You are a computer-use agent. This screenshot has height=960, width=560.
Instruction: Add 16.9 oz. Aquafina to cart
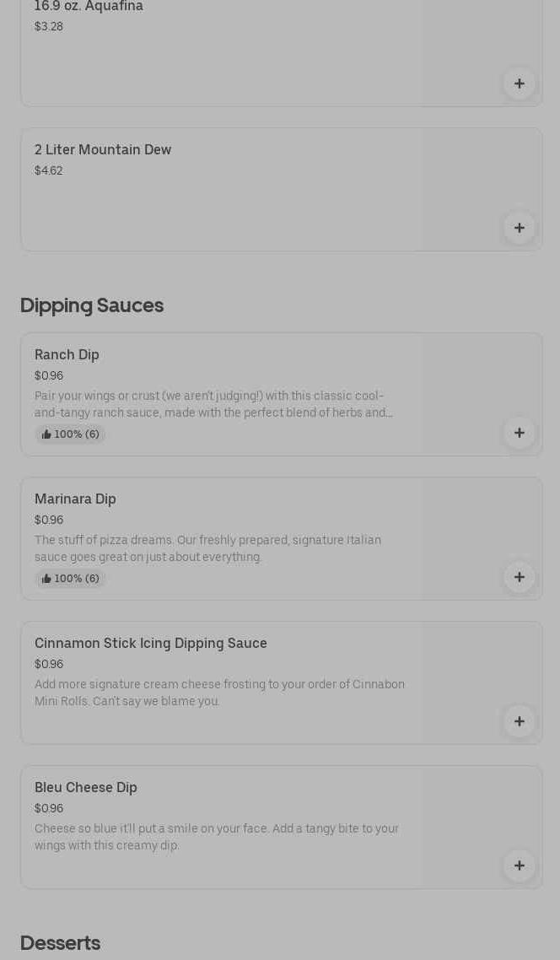pyautogui.click(x=519, y=84)
